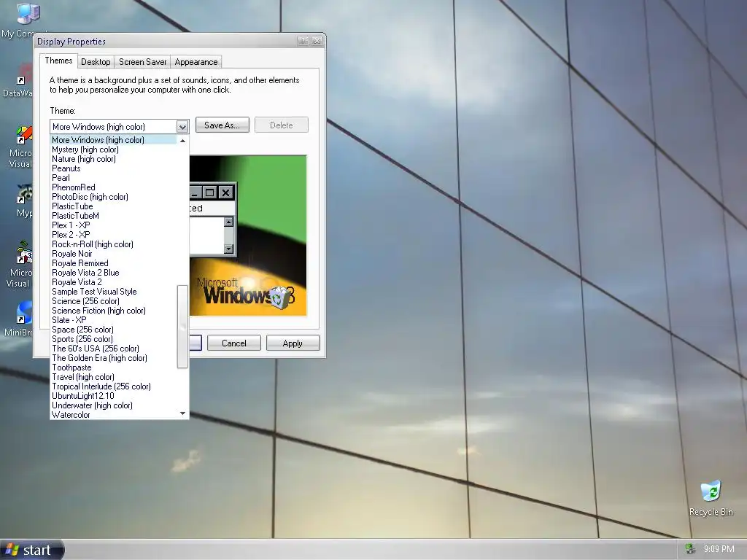
Task: Pick The Golden Era (high color)
Action: 113,358
